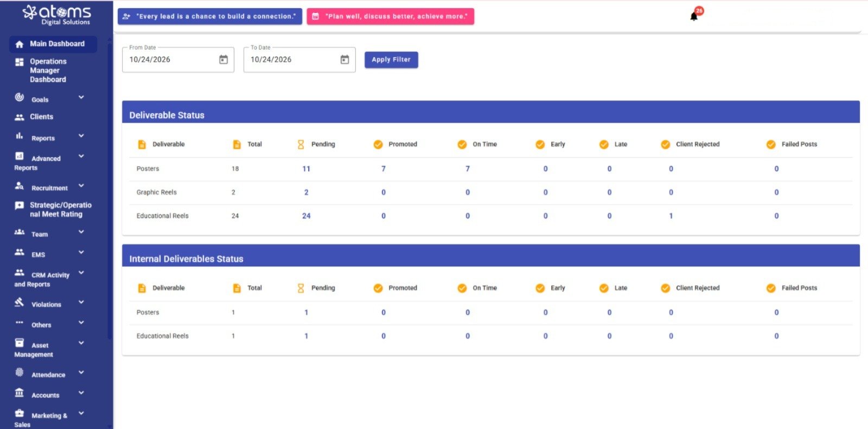Expand the EMS menu chevron
The height and width of the screenshot is (429, 868).
(x=81, y=252)
